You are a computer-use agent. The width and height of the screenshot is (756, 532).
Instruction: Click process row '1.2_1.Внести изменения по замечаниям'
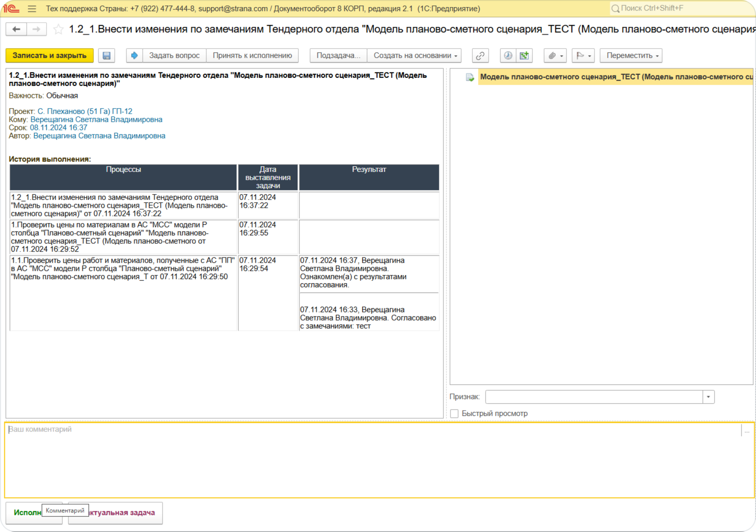tap(123, 205)
